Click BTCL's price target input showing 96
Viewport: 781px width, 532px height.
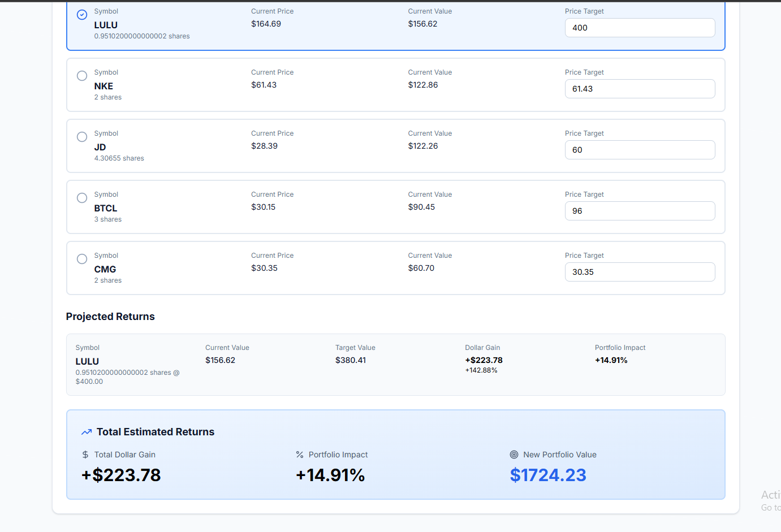[640, 211]
